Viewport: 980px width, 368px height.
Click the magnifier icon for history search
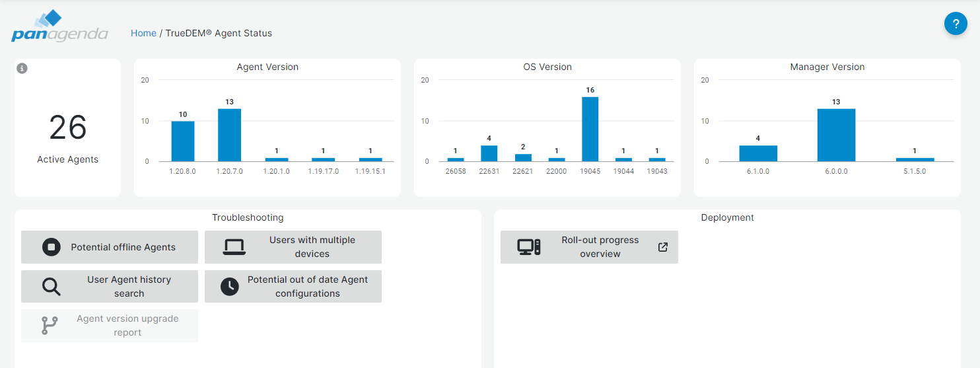(51, 287)
